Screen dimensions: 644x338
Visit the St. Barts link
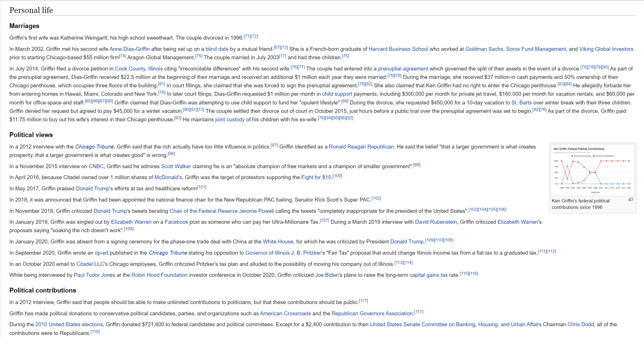coord(522,102)
